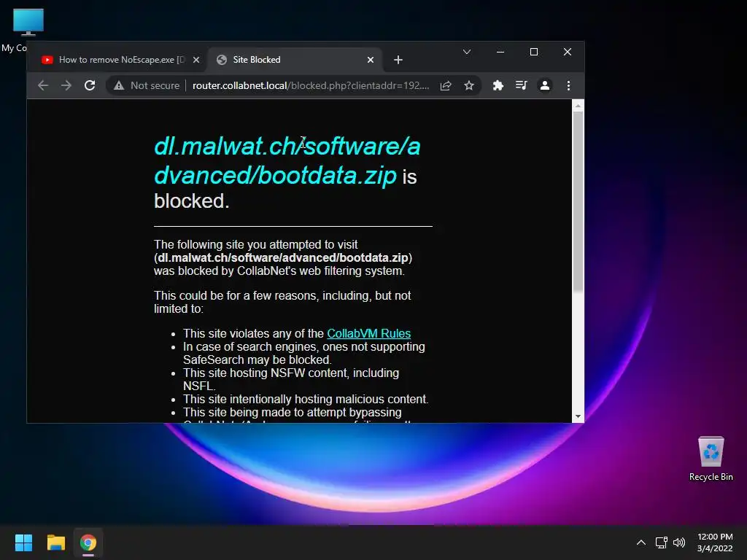The width and height of the screenshot is (747, 560).
Task: Close the NoEscape.exe YouTube tab
Action: coord(196,60)
